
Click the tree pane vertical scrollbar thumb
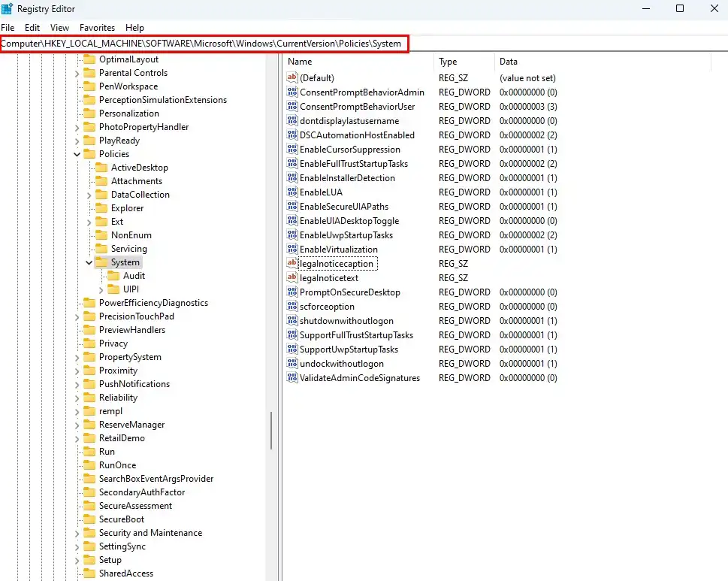[x=271, y=431]
